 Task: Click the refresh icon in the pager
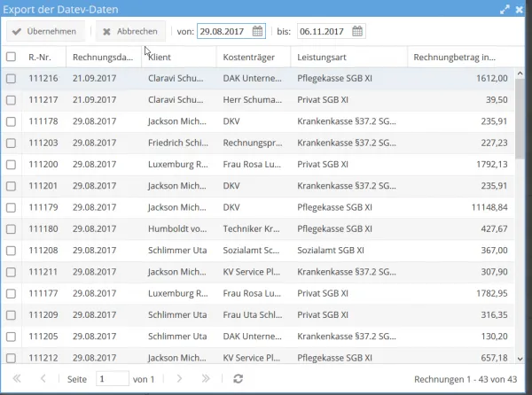239,379
